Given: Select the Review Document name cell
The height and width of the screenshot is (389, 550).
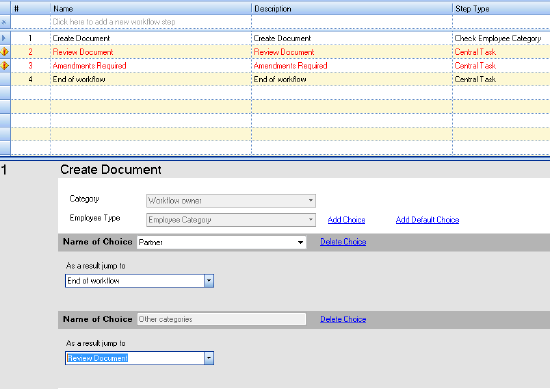Looking at the screenshot, I should 151,52.
